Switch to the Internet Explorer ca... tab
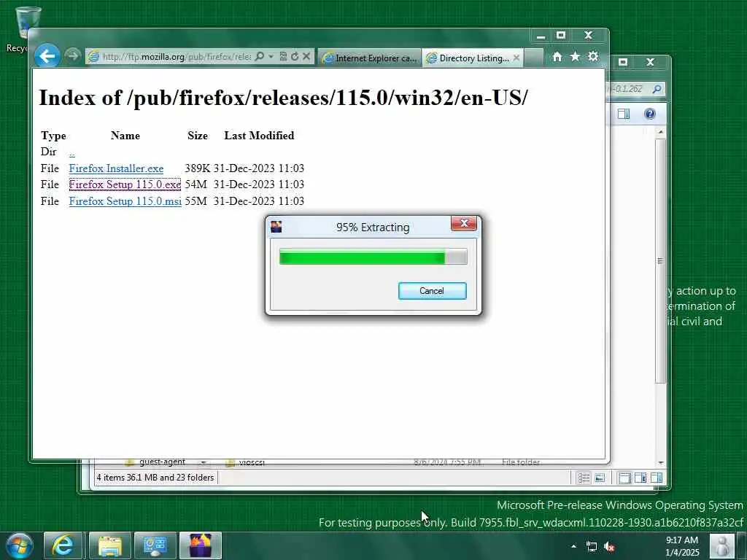Image resolution: width=747 pixels, height=560 pixels. [370, 58]
